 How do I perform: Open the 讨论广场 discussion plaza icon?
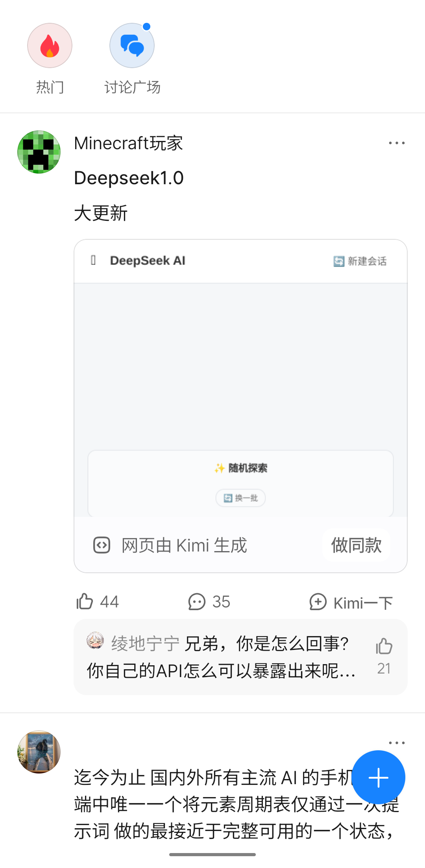[x=132, y=46]
